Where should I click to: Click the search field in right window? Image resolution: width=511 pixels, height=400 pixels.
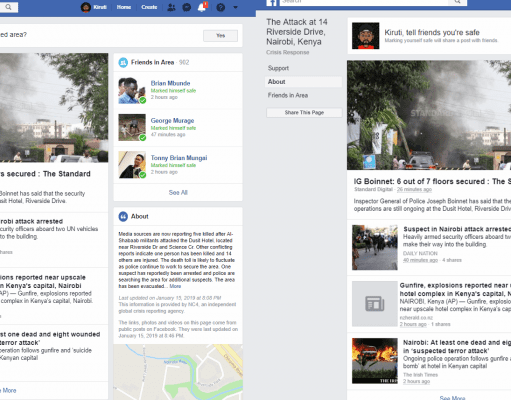[x=365, y=2]
